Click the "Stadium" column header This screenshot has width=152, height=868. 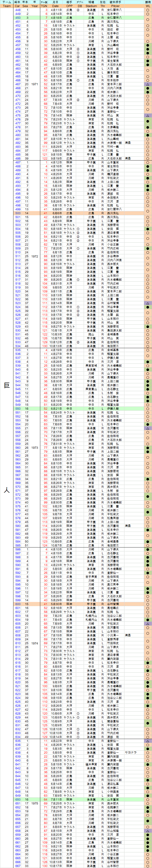pyautogui.click(x=91, y=6)
